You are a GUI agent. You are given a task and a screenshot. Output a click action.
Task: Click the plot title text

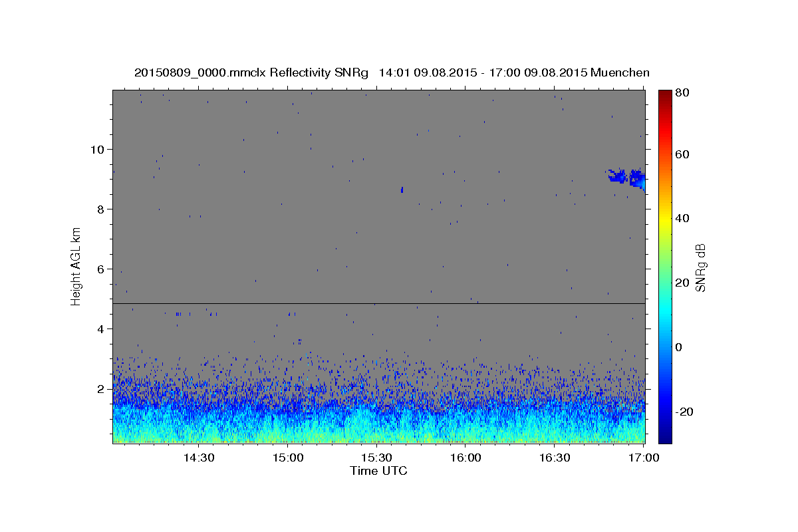pyautogui.click(x=392, y=72)
